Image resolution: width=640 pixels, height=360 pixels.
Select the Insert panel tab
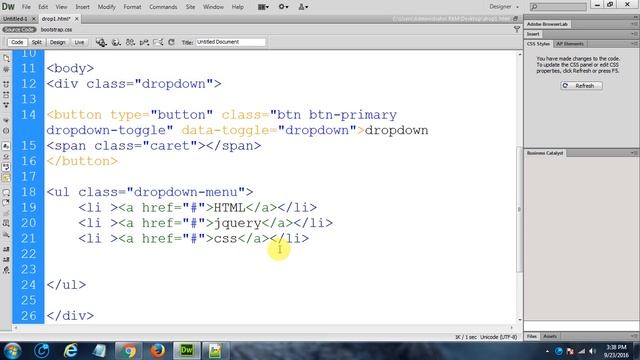tap(533, 34)
